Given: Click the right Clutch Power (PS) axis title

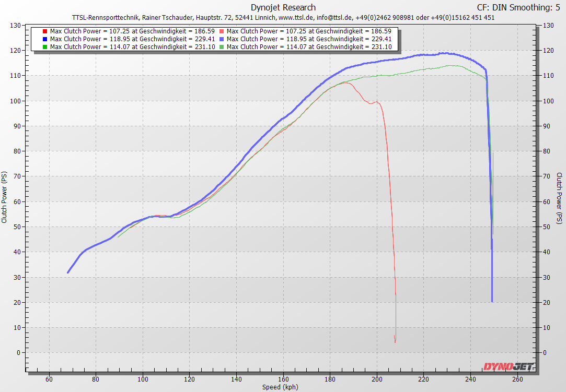Looking at the screenshot, I should tap(560, 197).
